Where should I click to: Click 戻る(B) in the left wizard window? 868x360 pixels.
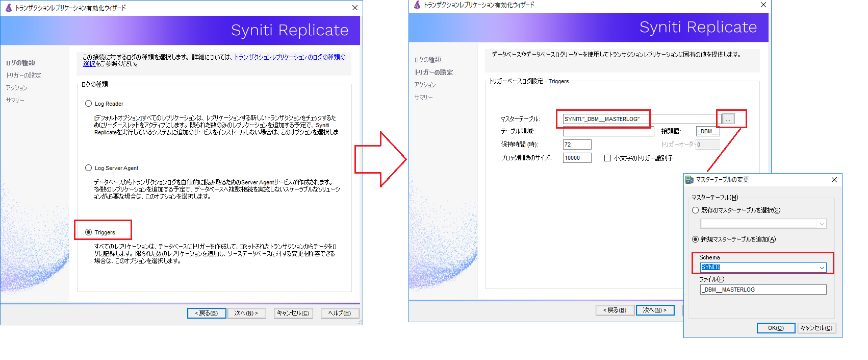tap(207, 313)
